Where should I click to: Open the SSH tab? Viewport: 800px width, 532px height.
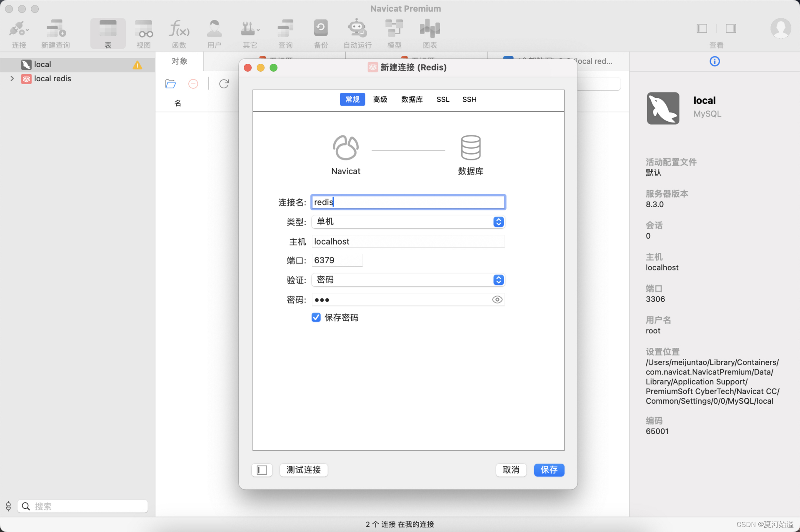[469, 99]
